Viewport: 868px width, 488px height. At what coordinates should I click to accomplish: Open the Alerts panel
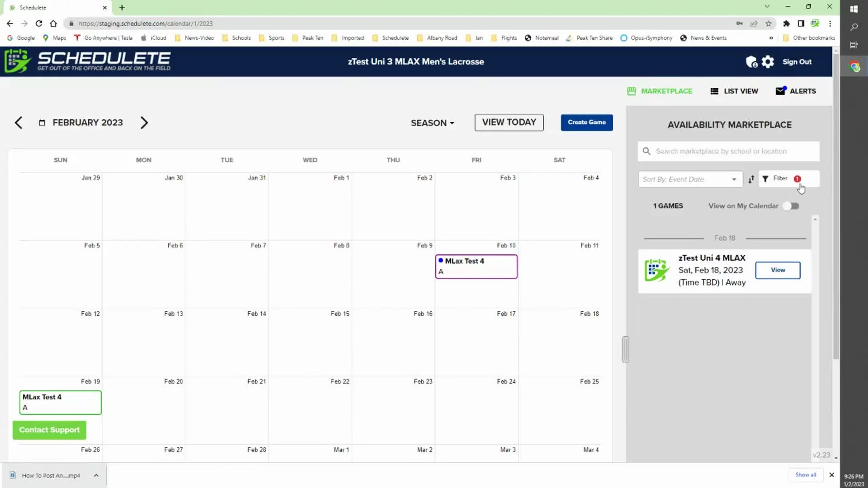click(x=796, y=91)
